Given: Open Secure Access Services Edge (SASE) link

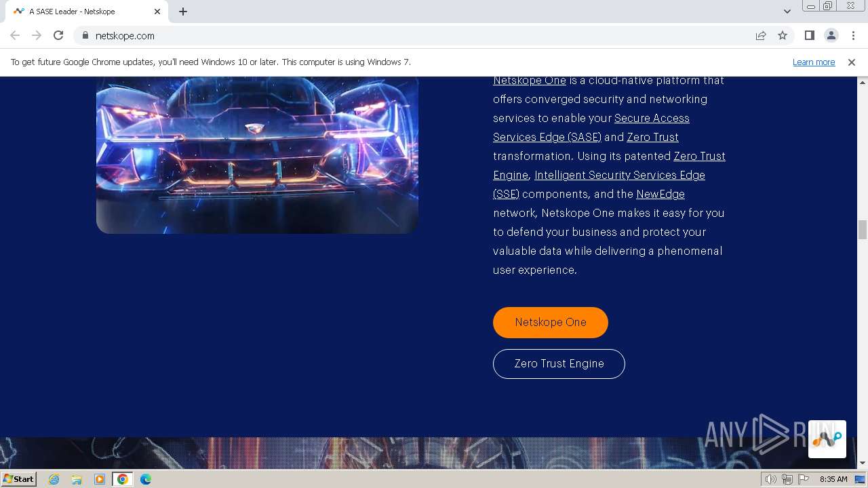Looking at the screenshot, I should point(591,127).
